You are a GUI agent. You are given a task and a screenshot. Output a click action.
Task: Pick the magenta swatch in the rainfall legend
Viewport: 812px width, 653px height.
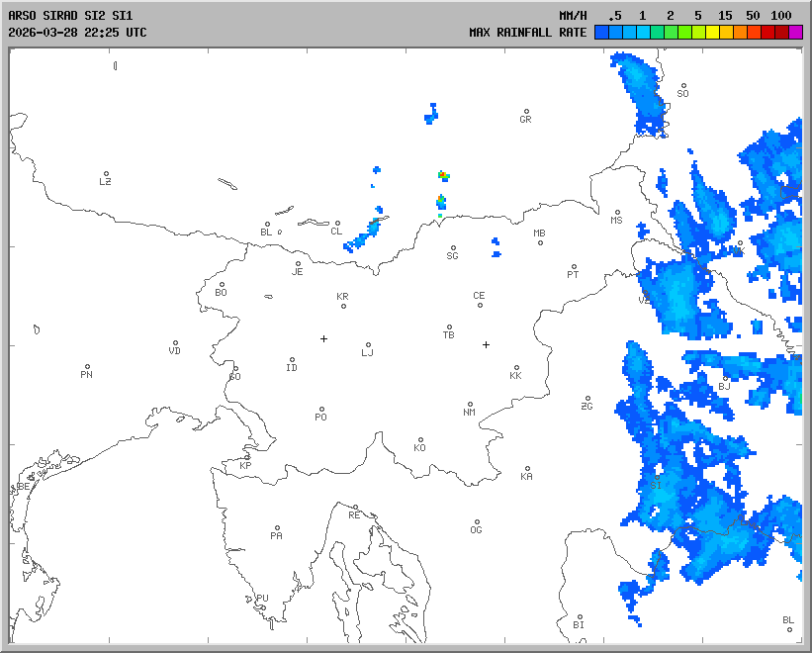pyautogui.click(x=795, y=33)
